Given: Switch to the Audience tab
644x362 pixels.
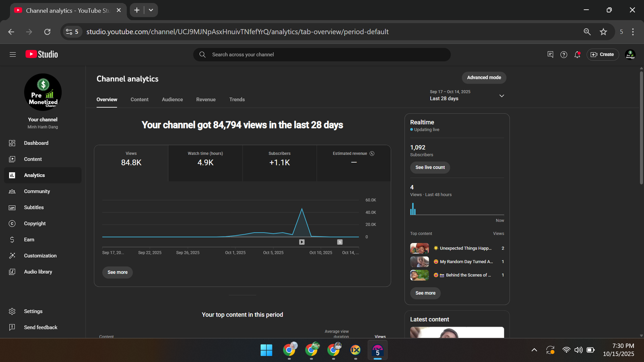Looking at the screenshot, I should [x=172, y=99].
